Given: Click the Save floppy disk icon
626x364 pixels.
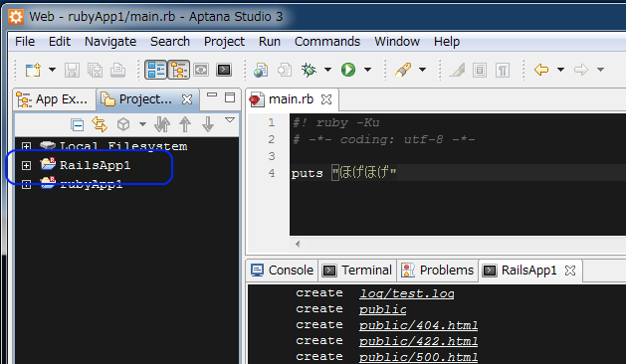Looking at the screenshot, I should pos(72,70).
